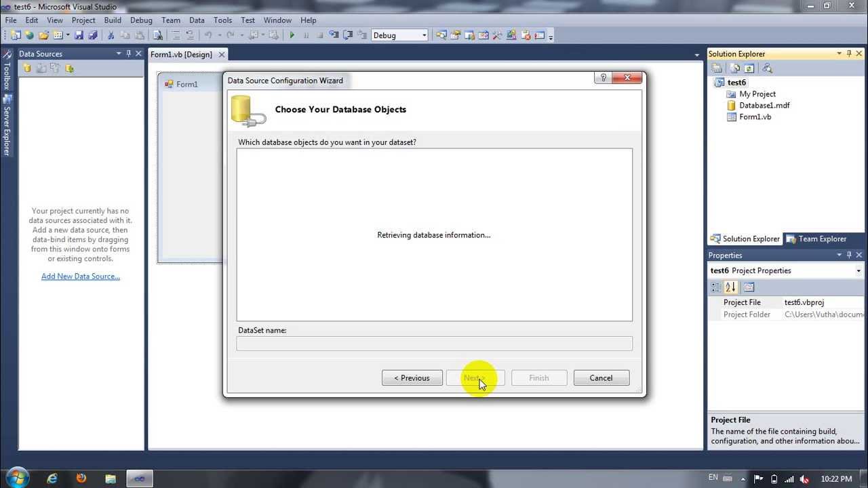Click taskbar clock showing 10:22 PM

836,479
